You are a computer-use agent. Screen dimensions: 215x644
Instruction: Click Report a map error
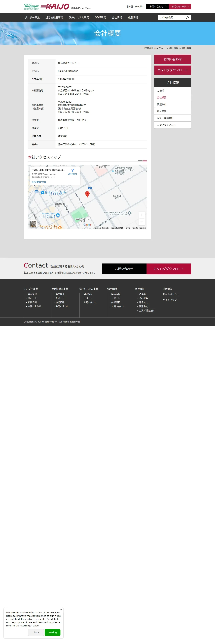[139, 228]
